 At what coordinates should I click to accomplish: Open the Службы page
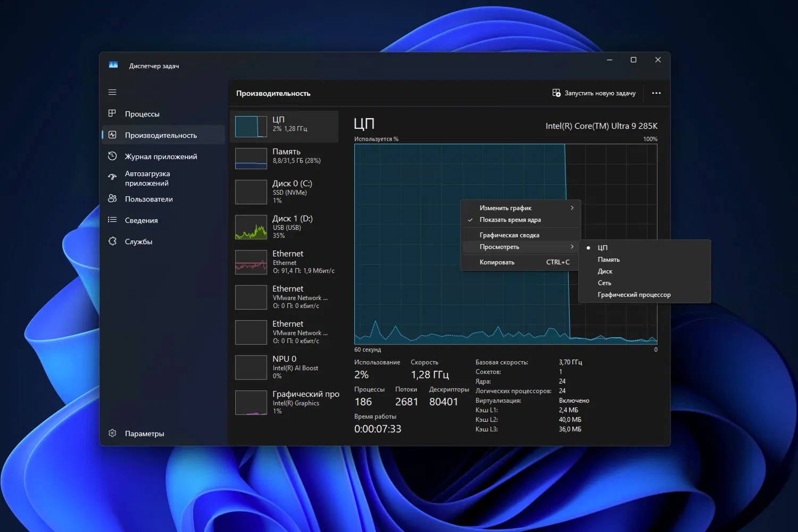click(163, 242)
